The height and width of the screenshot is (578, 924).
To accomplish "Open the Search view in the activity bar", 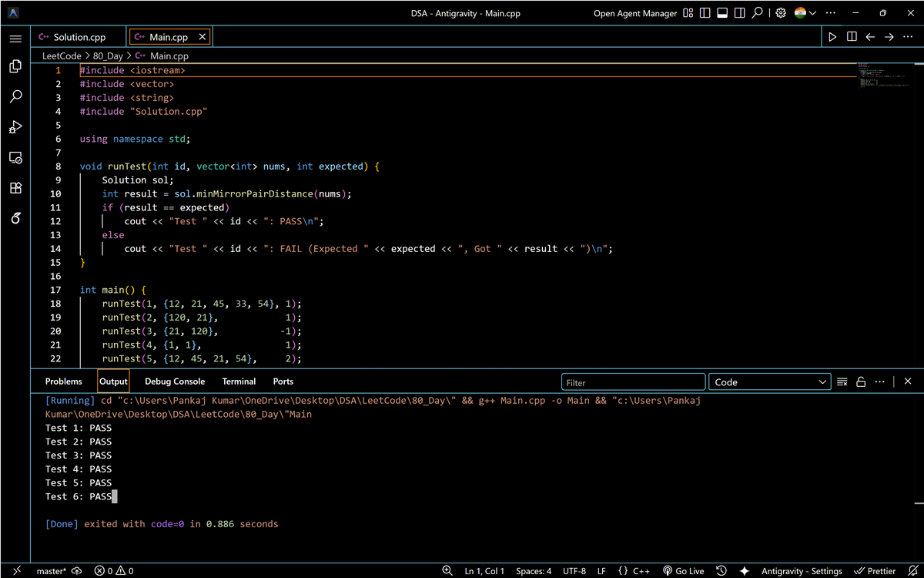I will coord(15,96).
